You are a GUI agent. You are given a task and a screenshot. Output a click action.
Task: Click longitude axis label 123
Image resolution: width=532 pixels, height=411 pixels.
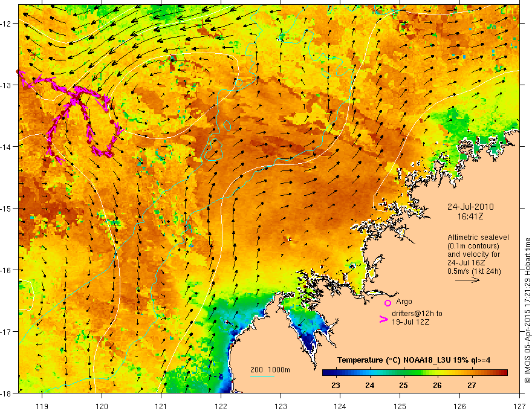tap(281, 406)
